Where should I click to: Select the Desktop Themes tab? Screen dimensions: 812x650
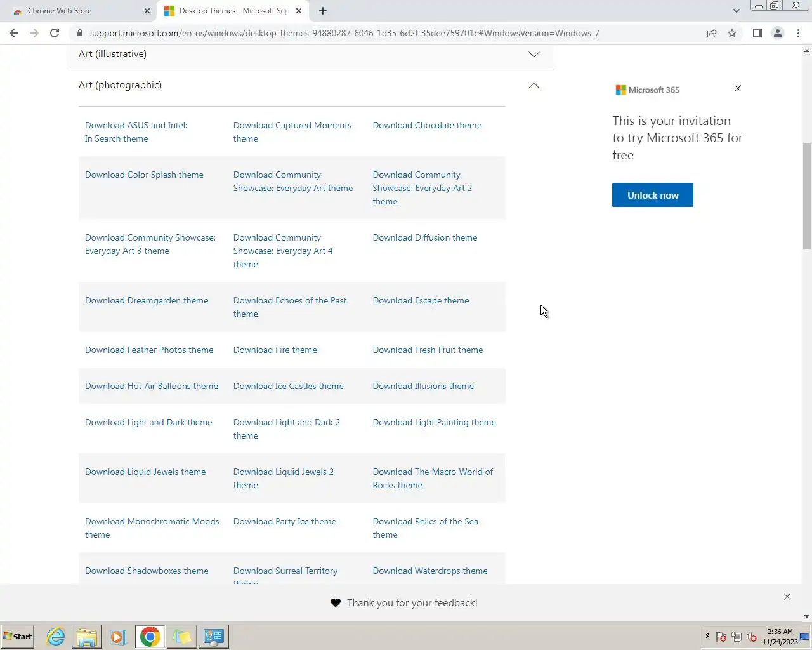(x=232, y=11)
